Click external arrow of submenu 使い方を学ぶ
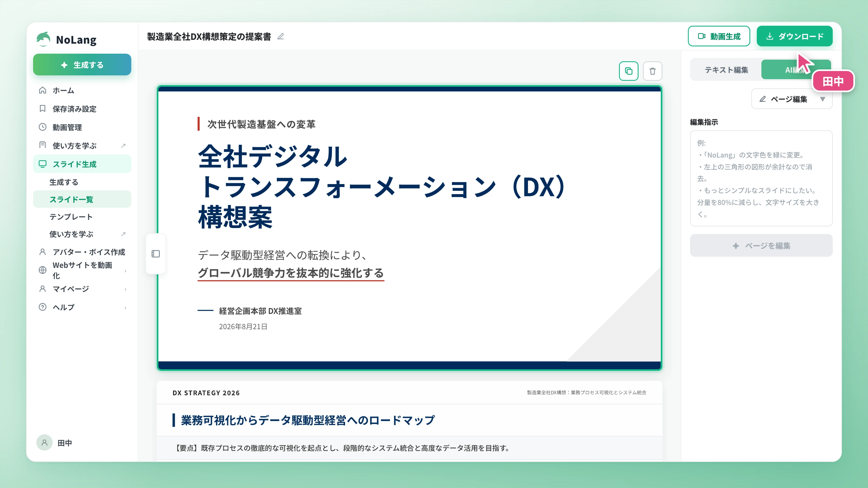 pyautogui.click(x=123, y=234)
